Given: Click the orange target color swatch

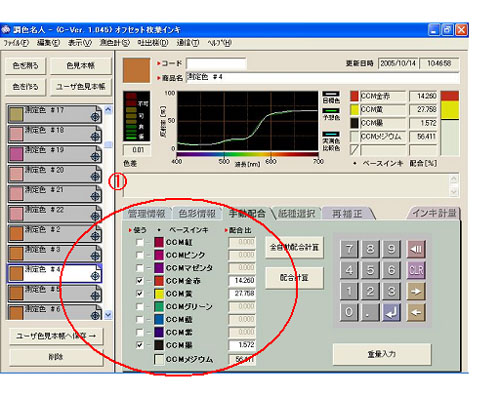Looking at the screenshot, I should (x=137, y=70).
